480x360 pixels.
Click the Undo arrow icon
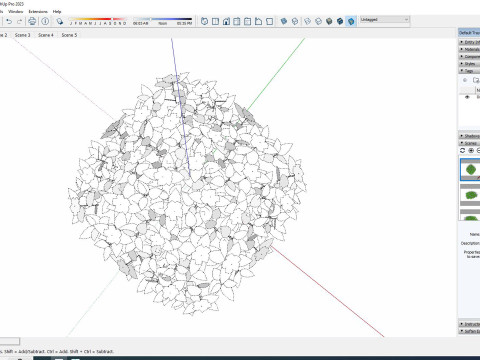point(9,22)
